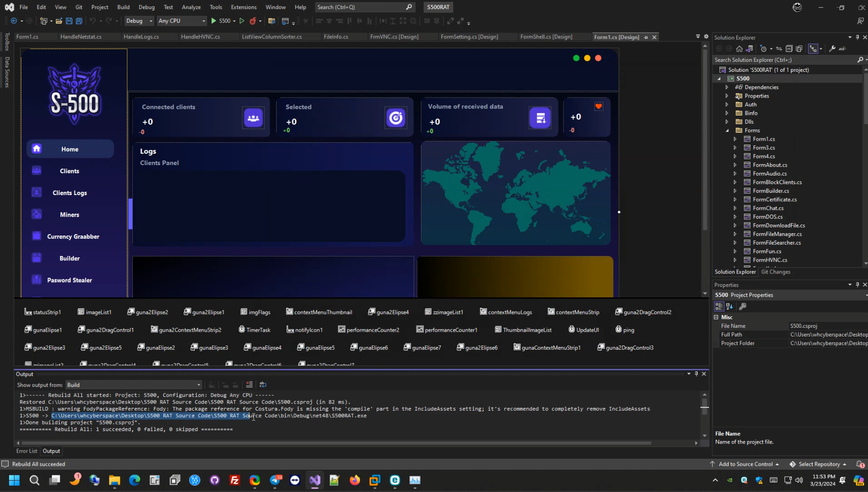Click Collapse All in Solution Explorer toolbar
The image size is (868, 492).
tap(789, 49)
